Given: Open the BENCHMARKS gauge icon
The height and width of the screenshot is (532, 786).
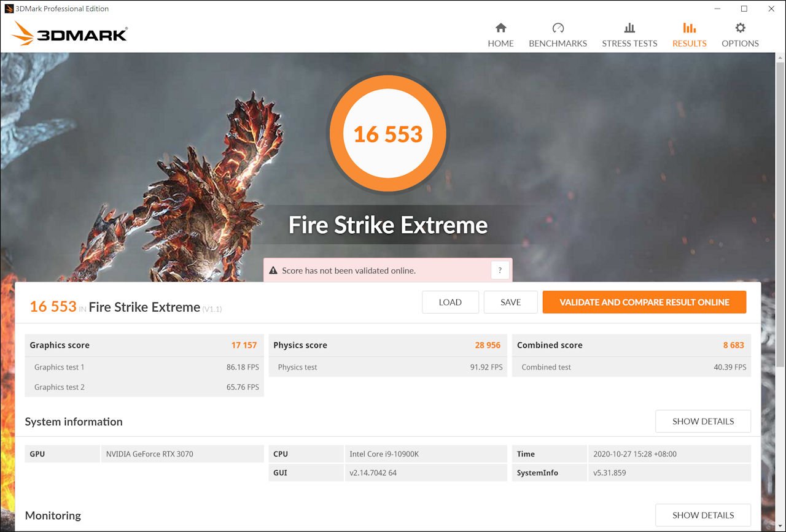Looking at the screenshot, I should (x=558, y=28).
